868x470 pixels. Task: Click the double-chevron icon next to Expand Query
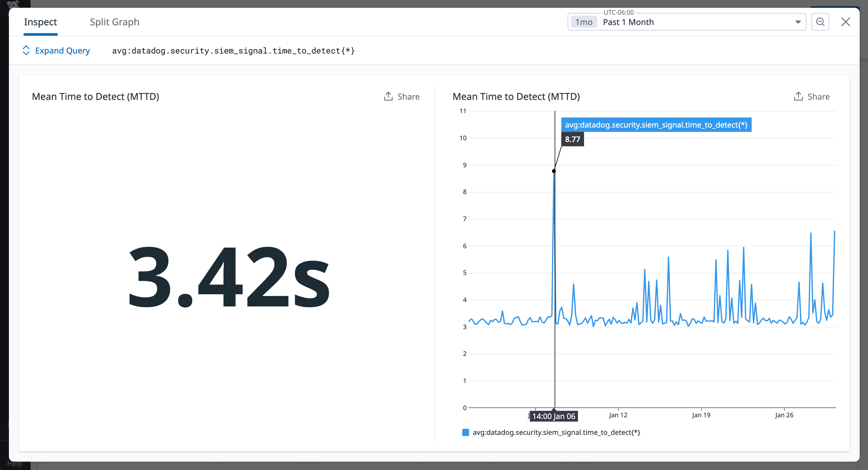point(26,50)
